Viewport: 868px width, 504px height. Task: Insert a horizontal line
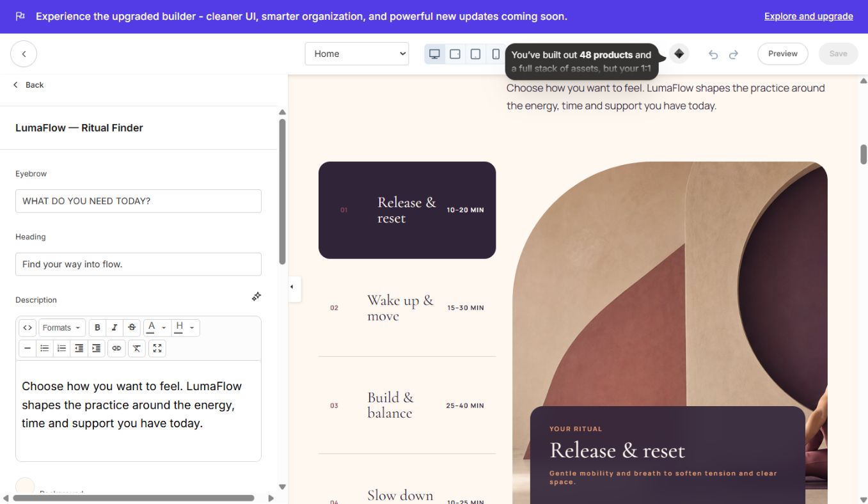click(x=28, y=348)
